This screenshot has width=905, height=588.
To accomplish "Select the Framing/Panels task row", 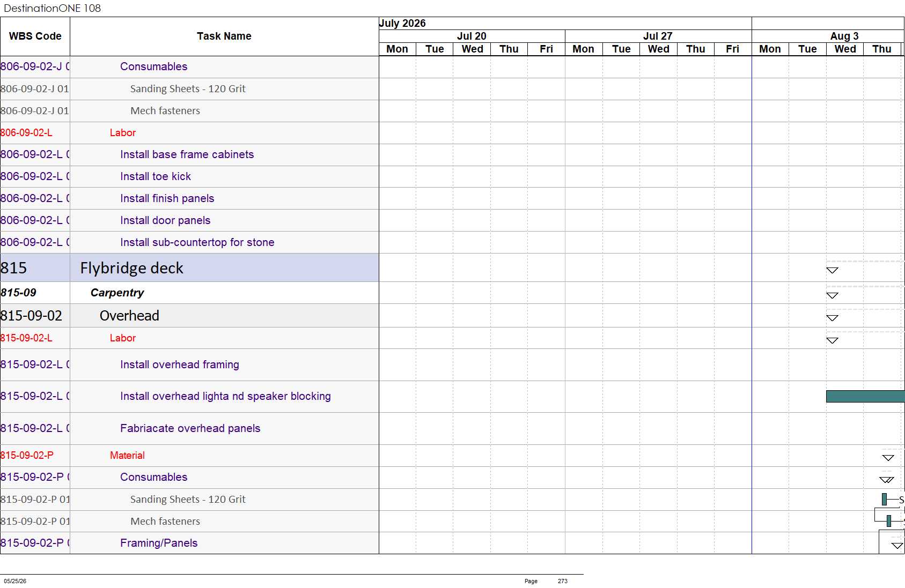I will (189, 543).
